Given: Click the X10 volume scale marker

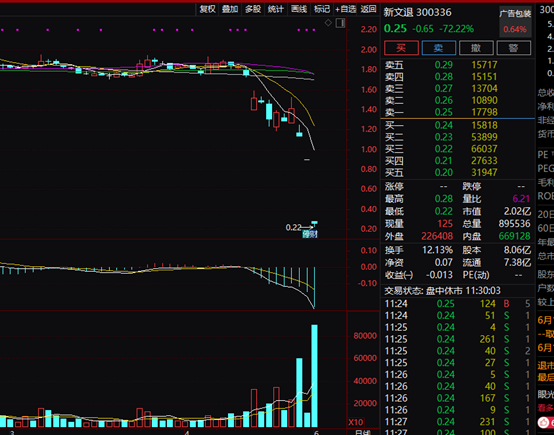Looking at the screenshot, I should [355, 422].
